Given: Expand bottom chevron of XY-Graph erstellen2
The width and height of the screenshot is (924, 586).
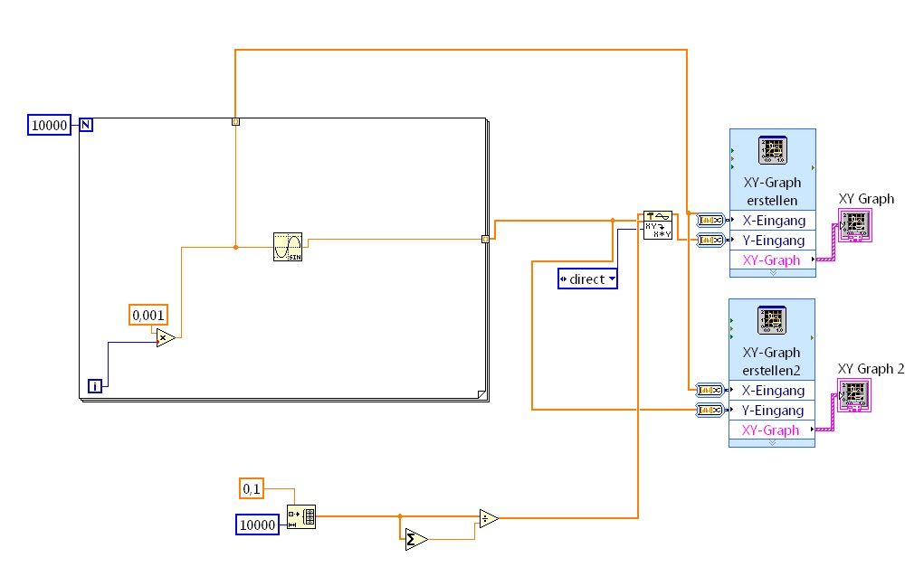Looking at the screenshot, I should [x=772, y=443].
